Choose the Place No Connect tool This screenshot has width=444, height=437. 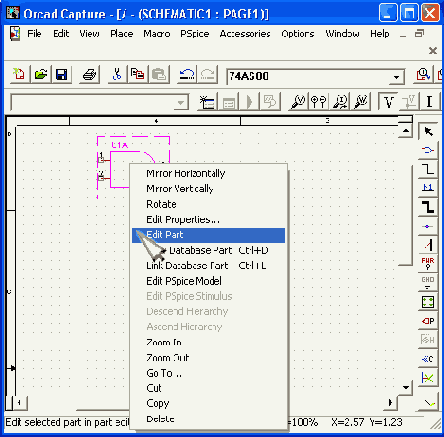pos(428,378)
